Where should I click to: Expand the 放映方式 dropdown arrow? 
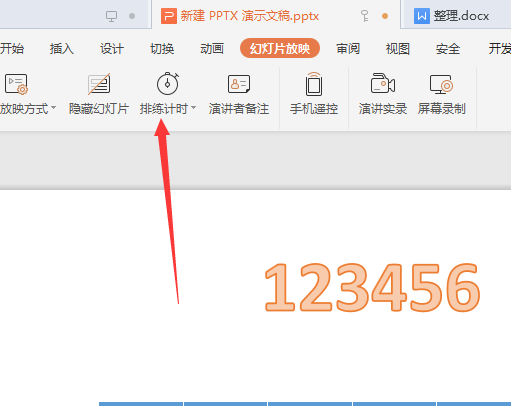pos(53,108)
